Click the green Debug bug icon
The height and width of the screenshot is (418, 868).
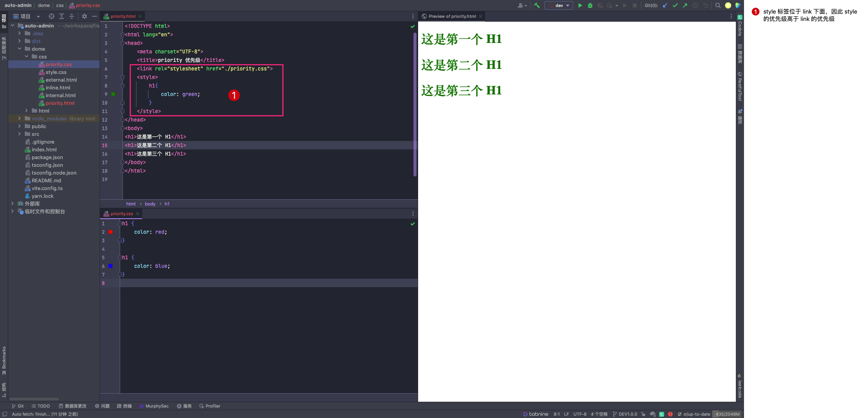tap(590, 5)
